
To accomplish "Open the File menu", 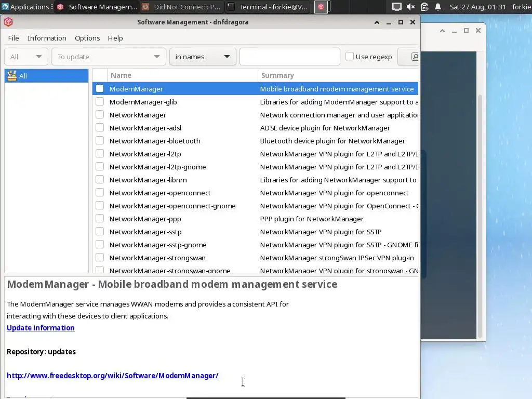I will pos(14,38).
